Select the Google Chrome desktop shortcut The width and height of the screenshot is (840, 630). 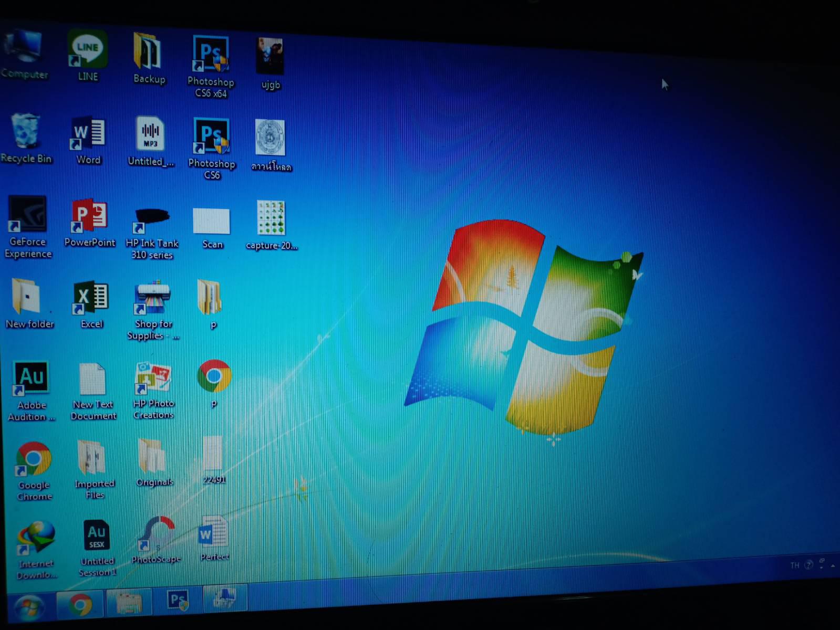(34, 471)
